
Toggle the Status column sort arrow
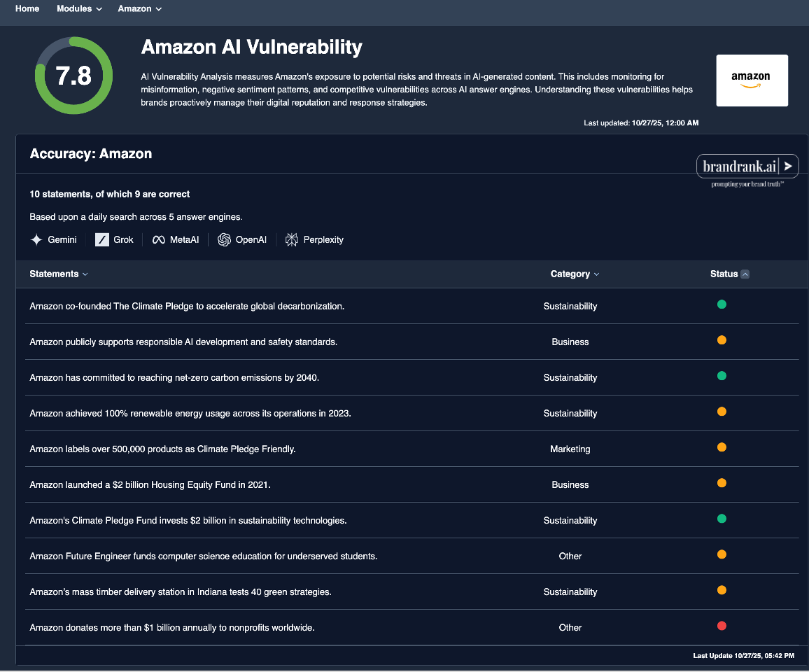745,274
